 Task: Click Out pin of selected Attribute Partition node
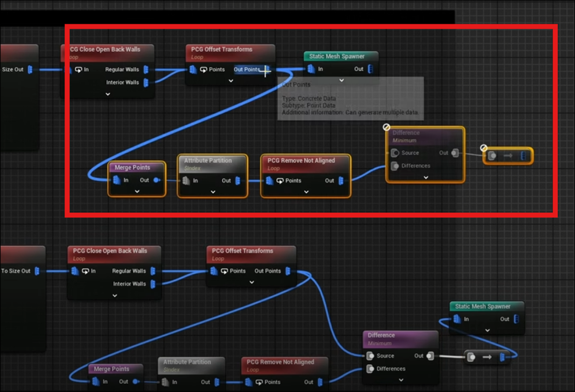238,181
